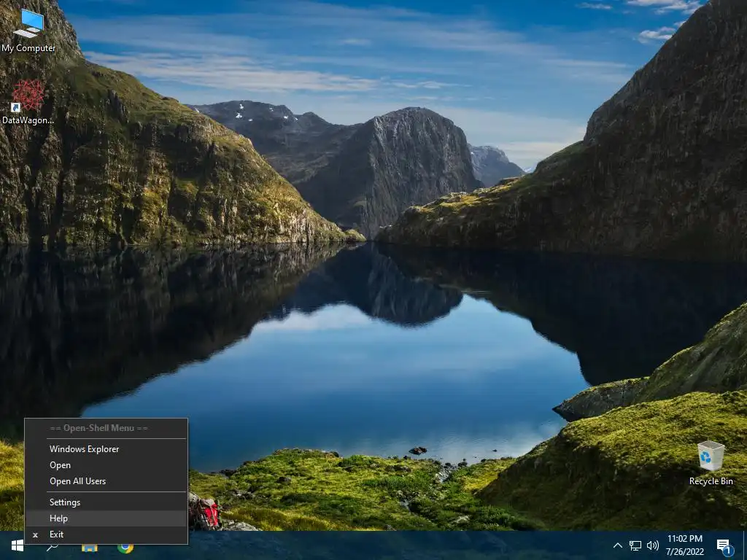Viewport: 747px width, 560px height.
Task: Select the DataWagon desktop shortcut
Action: pos(28,102)
